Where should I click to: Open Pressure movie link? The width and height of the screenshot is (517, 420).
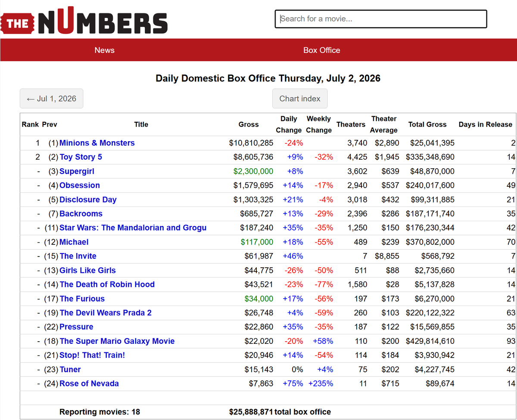click(x=76, y=327)
